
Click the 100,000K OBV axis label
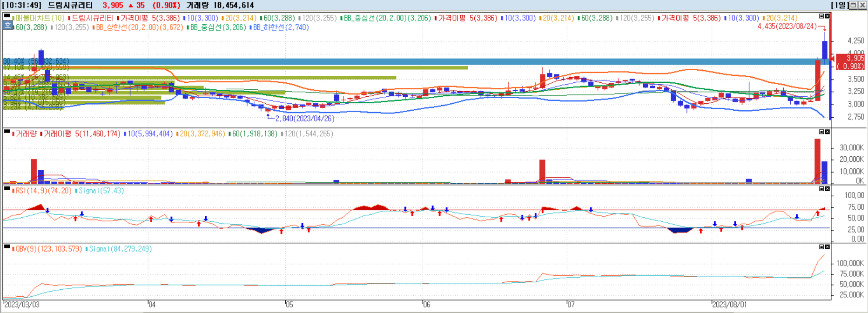pyautogui.click(x=850, y=263)
